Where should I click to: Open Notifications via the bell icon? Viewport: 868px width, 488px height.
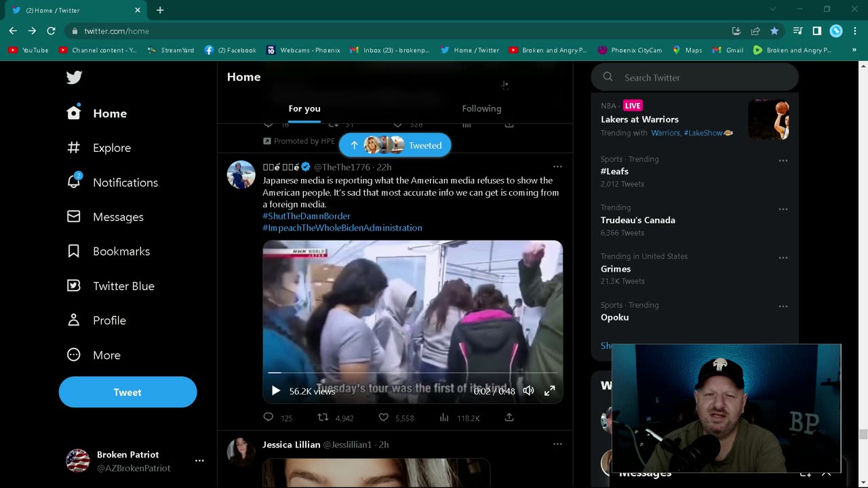tap(74, 182)
